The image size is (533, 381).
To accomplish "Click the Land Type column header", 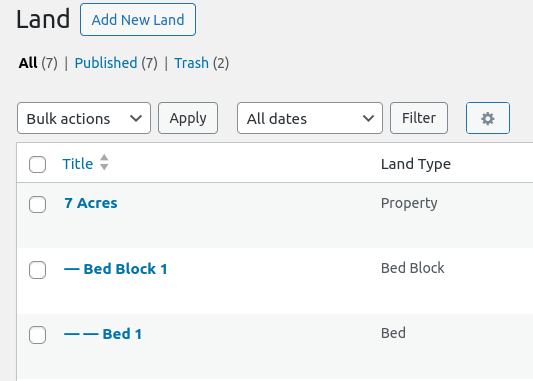I will (416, 164).
